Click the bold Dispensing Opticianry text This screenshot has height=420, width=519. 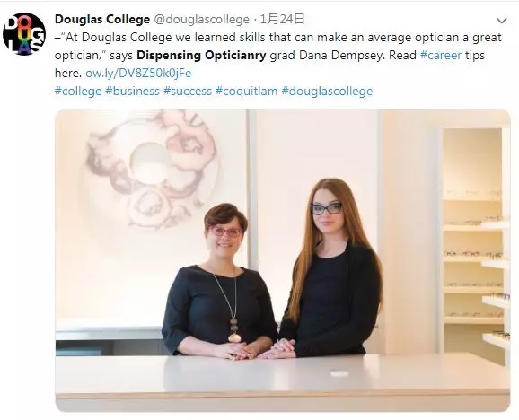(x=201, y=56)
